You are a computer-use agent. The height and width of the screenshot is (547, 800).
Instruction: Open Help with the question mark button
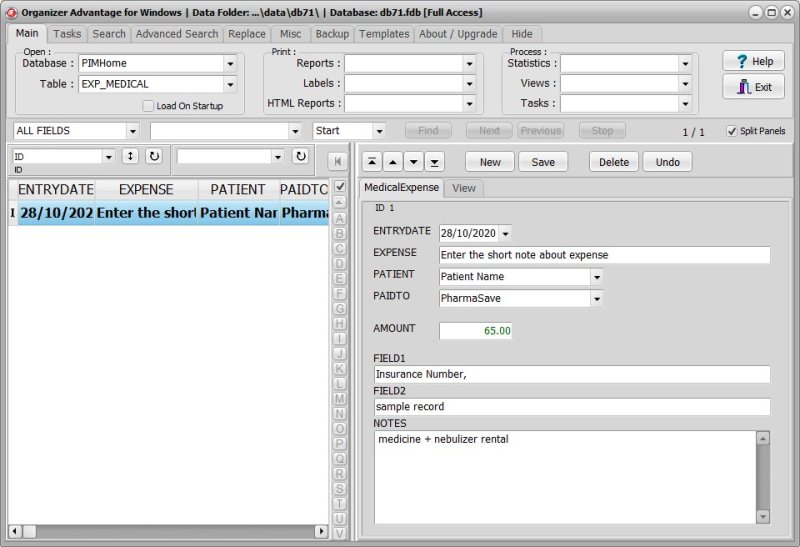tap(754, 61)
